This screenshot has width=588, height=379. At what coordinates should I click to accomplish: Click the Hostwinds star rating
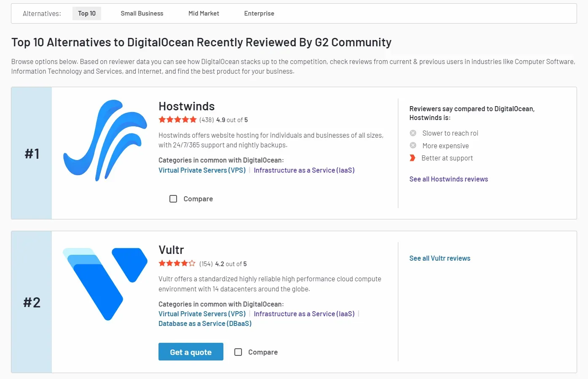(177, 120)
